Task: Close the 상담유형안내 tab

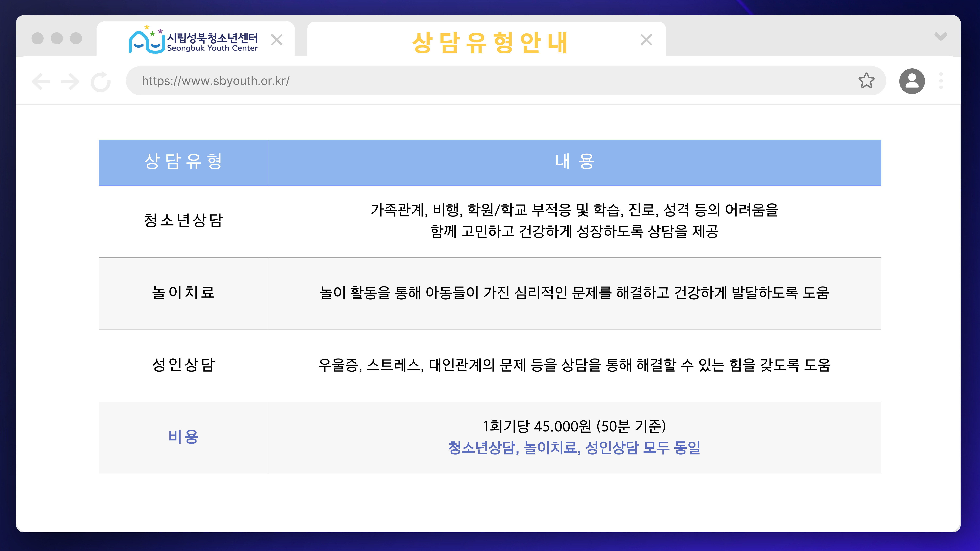Action: (646, 40)
